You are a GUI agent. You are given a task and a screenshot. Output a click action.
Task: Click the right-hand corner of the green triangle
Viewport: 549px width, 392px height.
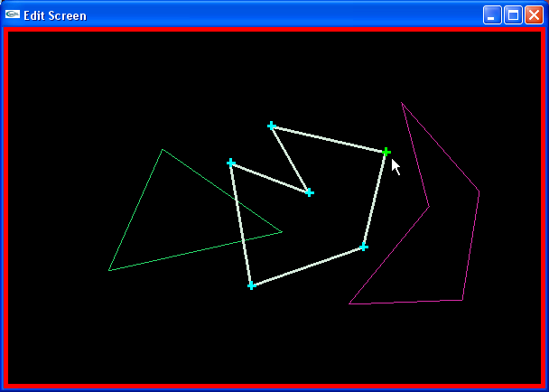[x=282, y=231]
